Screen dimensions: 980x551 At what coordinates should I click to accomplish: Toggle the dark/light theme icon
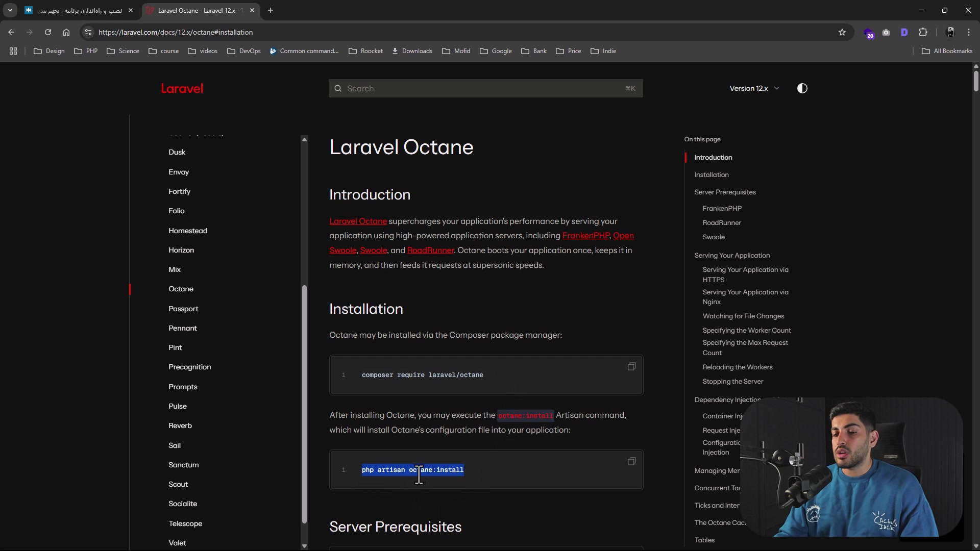click(802, 88)
